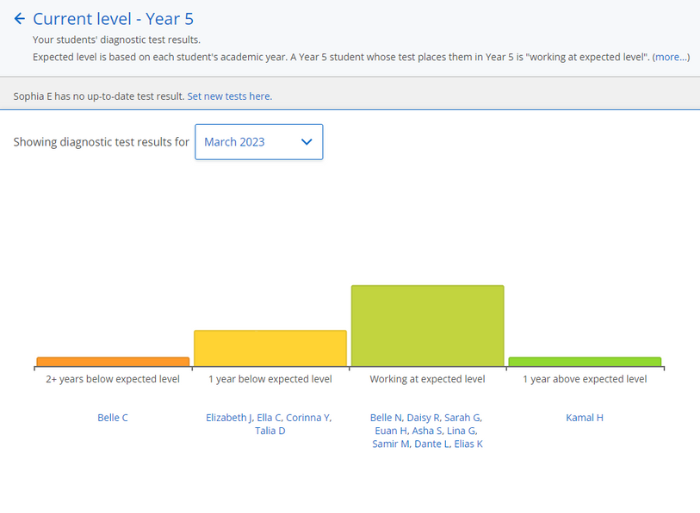Click the tall Working at expected level bar
700x513 pixels.
click(427, 325)
